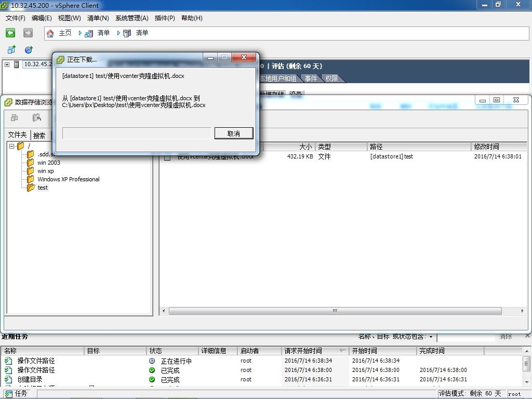The height and width of the screenshot is (399, 532).
Task: Click the running 操作文件路径 task icon
Action: coord(8,361)
